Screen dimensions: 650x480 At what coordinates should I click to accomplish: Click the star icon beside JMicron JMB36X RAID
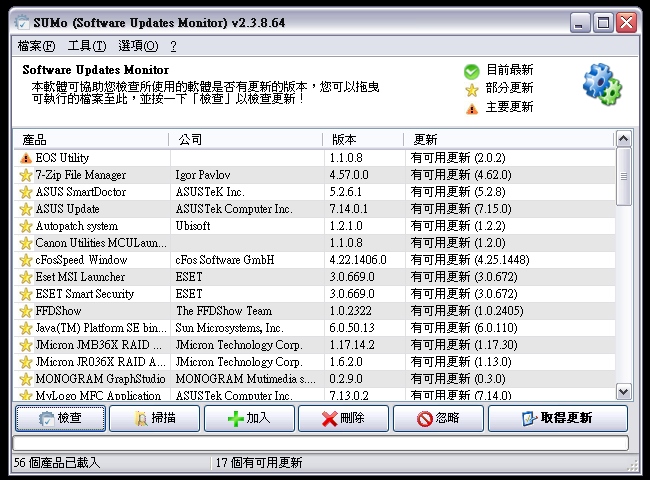coord(26,345)
